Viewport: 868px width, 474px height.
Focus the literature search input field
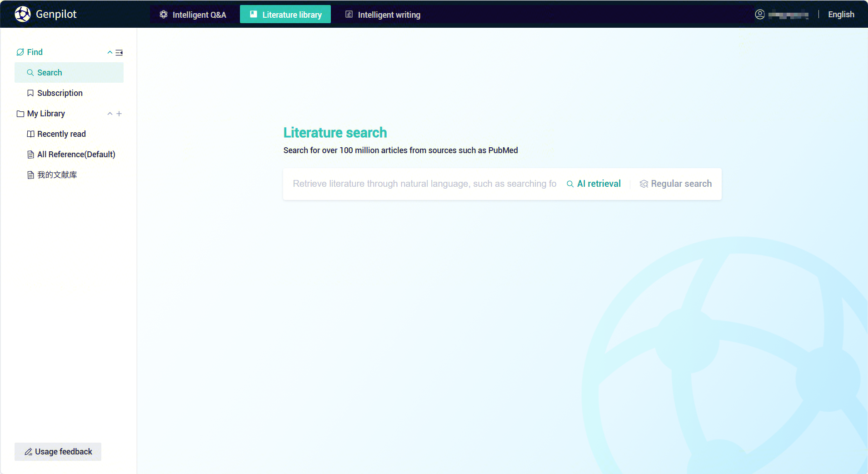(x=424, y=184)
